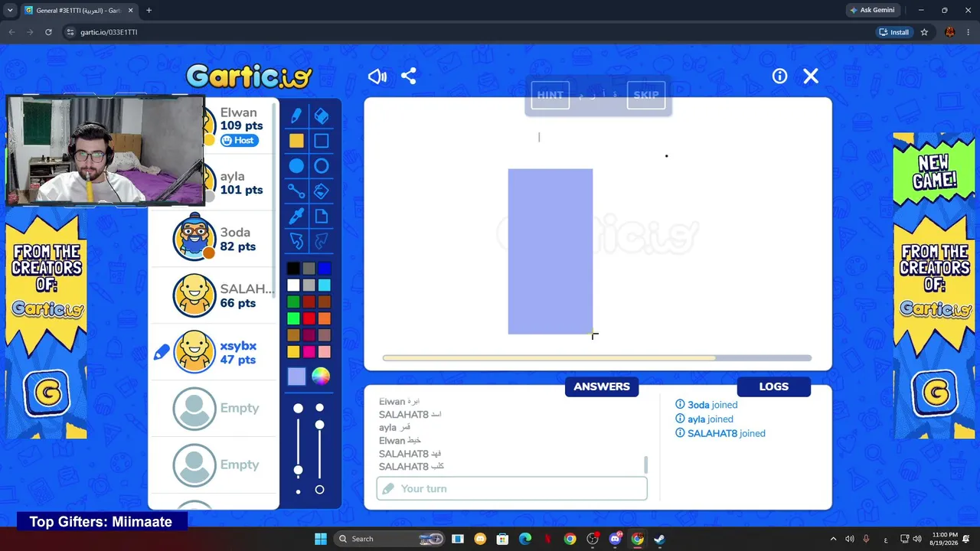Close the General Gartic tab
This screenshot has height=551, width=980.
(x=130, y=10)
